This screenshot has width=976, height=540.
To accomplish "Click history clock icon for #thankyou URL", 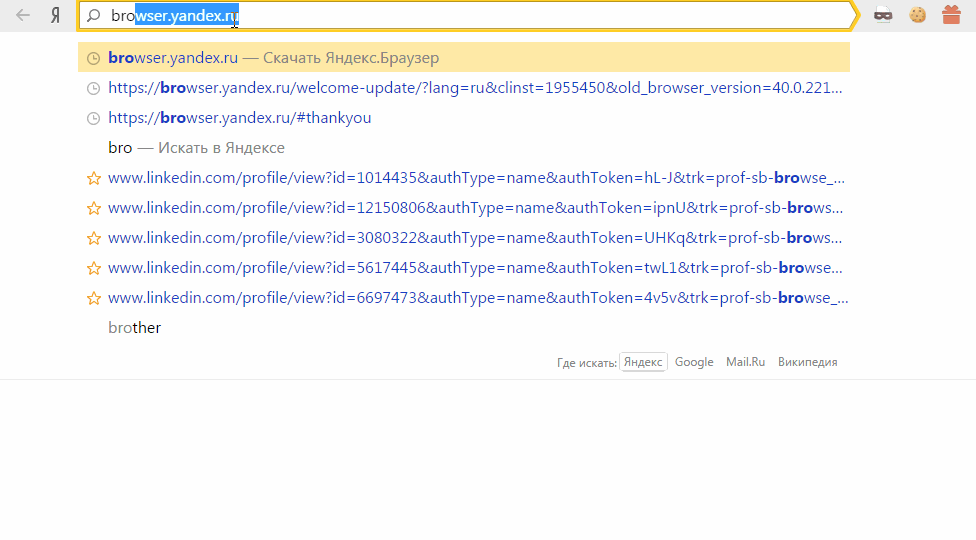I will [93, 118].
